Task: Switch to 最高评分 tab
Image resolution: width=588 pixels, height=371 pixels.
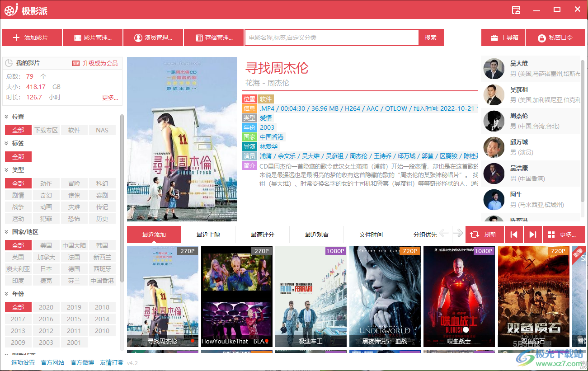Action: [263, 235]
